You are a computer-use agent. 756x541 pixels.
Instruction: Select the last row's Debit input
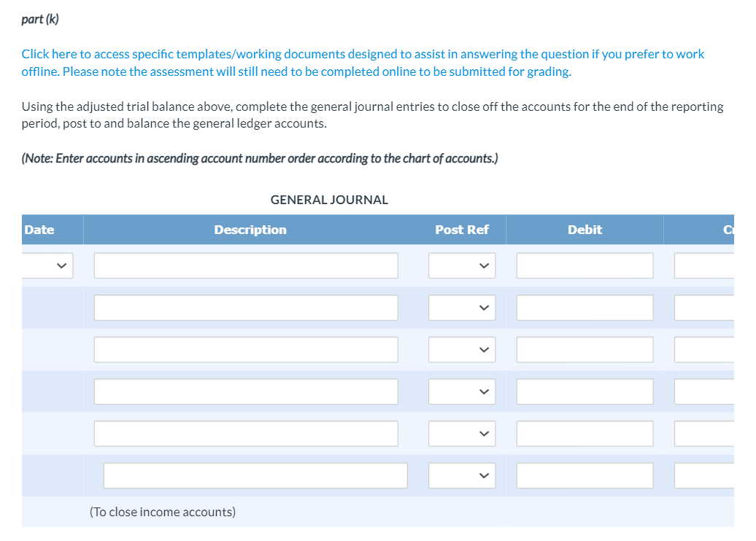click(x=584, y=475)
